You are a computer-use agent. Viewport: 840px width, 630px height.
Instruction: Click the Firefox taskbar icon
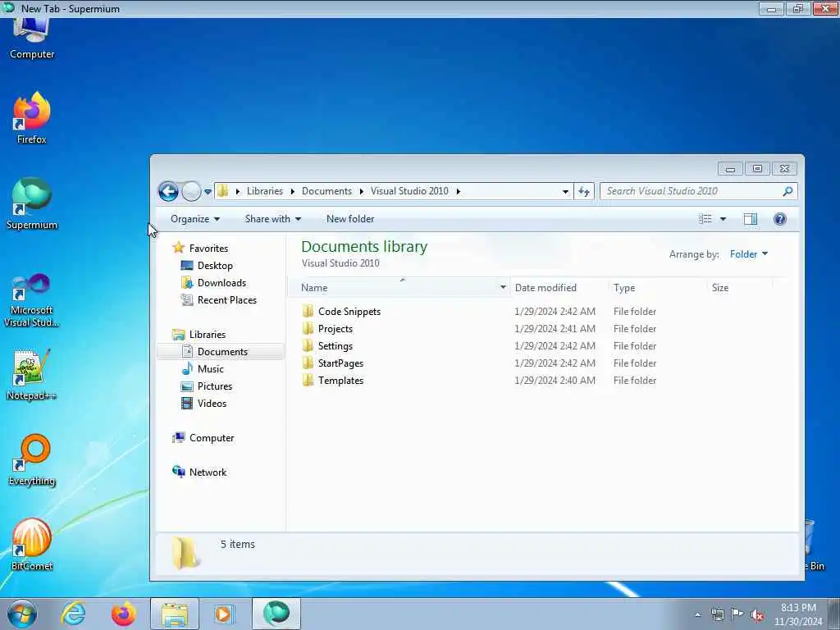click(123, 614)
